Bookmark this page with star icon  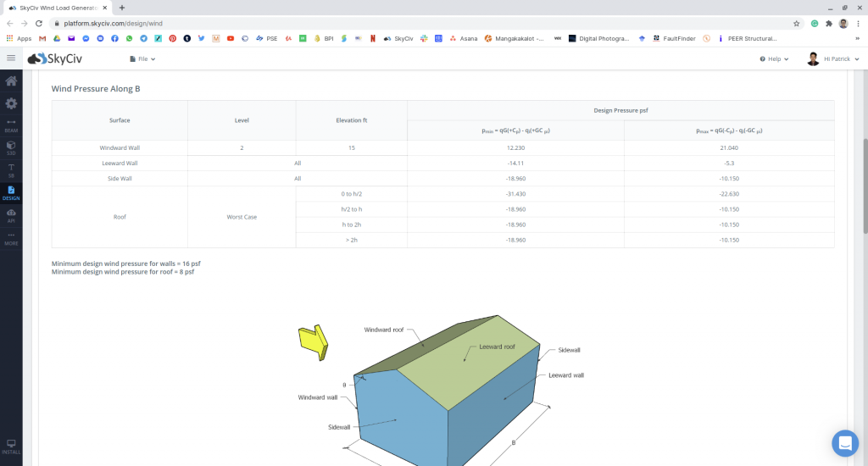tap(796, 24)
